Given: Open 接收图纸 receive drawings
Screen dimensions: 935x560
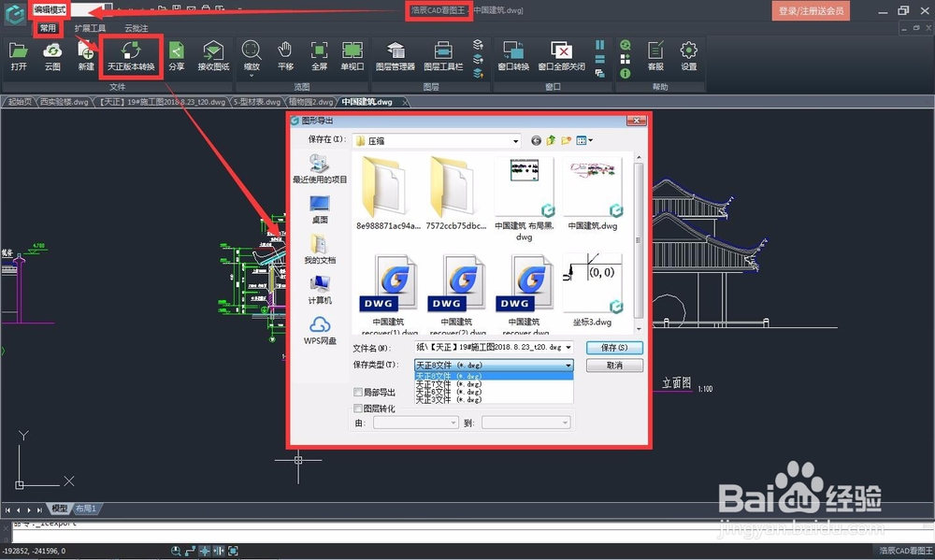Looking at the screenshot, I should [213, 57].
